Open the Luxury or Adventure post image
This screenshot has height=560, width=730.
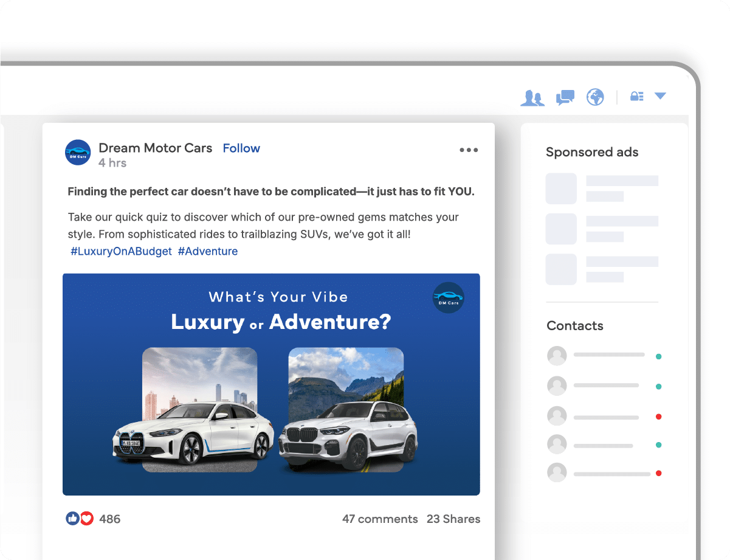click(x=271, y=384)
